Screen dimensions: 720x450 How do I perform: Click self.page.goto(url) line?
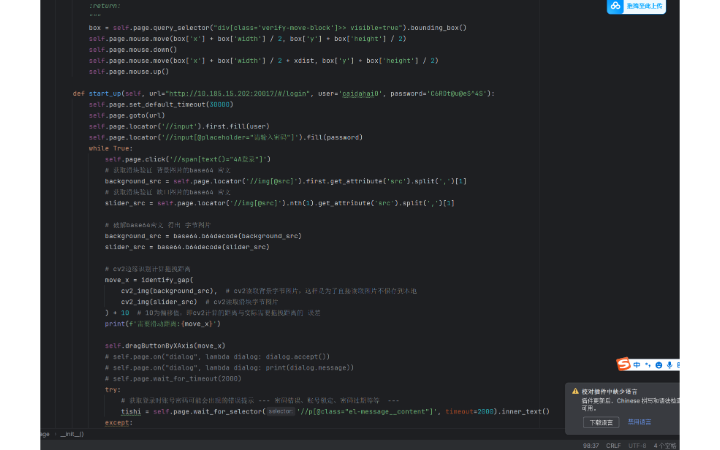[x=127, y=115]
